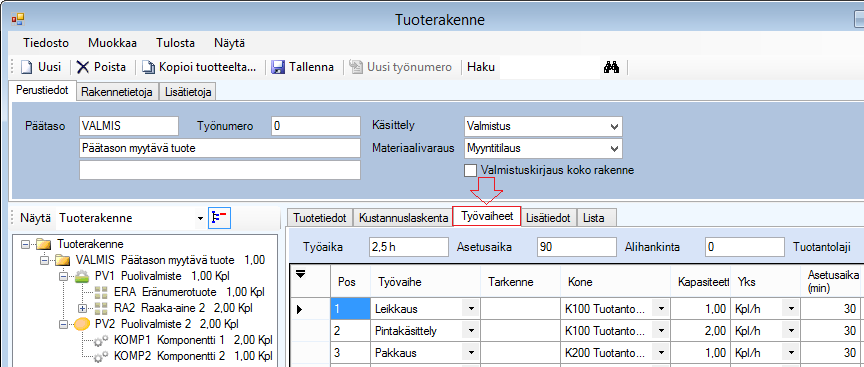Click the Päätason myytävä tuote description field
Screen dimensions: 864x367
pos(220,148)
